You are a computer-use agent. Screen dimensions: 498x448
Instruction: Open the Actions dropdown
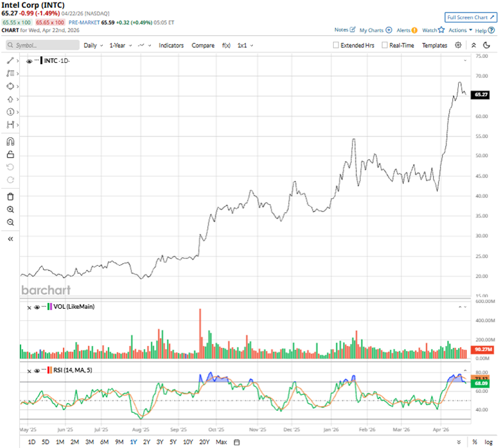460,30
